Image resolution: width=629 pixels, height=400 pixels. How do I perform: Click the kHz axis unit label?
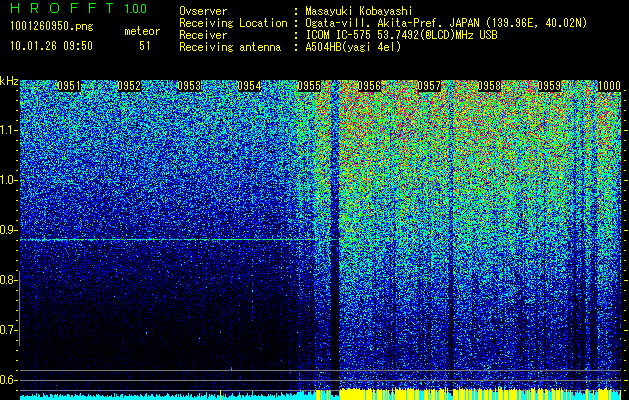(x=9, y=81)
